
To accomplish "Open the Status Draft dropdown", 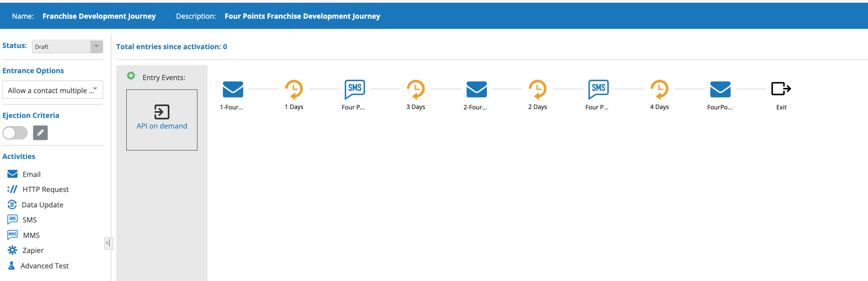I will click(x=67, y=46).
